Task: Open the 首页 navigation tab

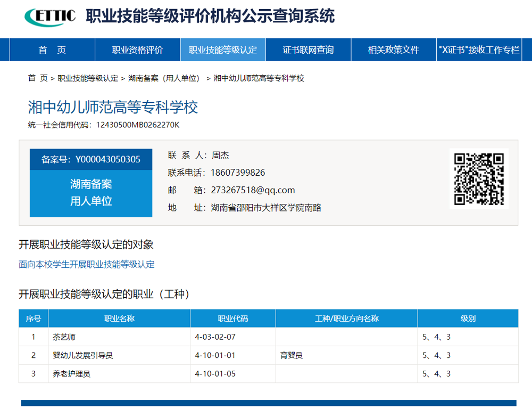Action: 52,50
